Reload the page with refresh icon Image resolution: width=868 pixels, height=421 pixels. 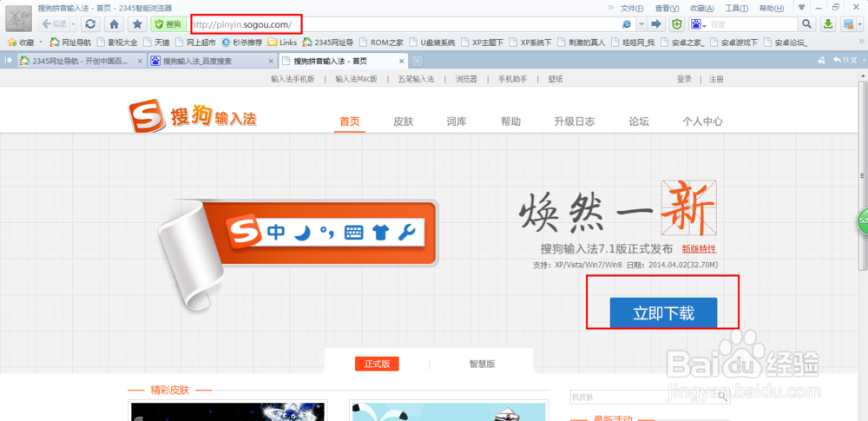click(90, 23)
